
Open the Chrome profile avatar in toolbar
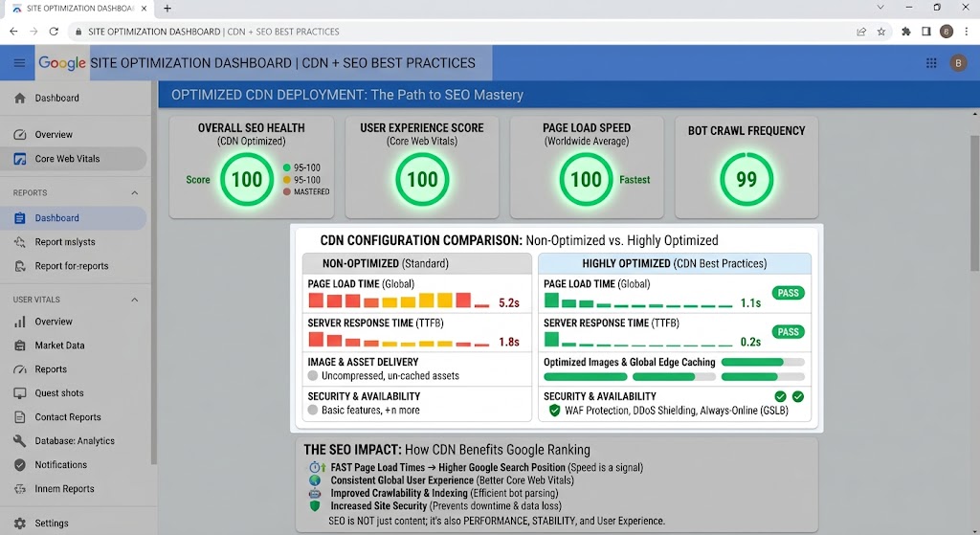[x=947, y=32]
